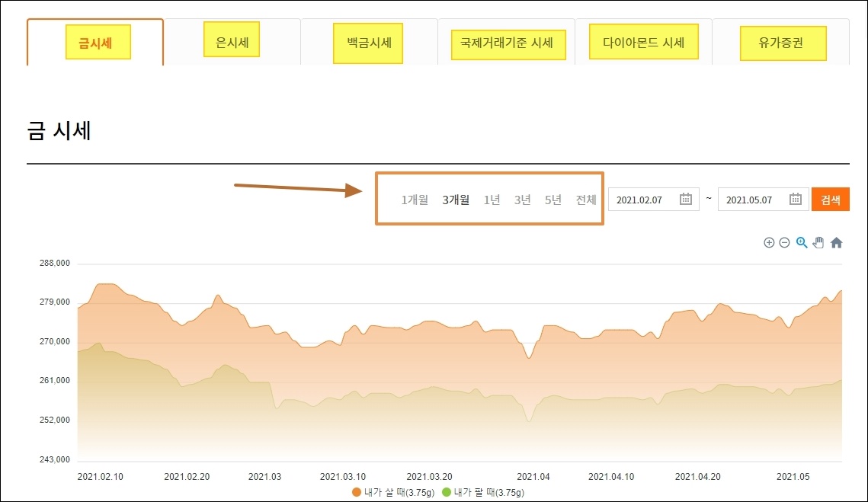The width and height of the screenshot is (868, 502).
Task: Open the 다이아몬드 시세 tab
Action: coord(644,43)
